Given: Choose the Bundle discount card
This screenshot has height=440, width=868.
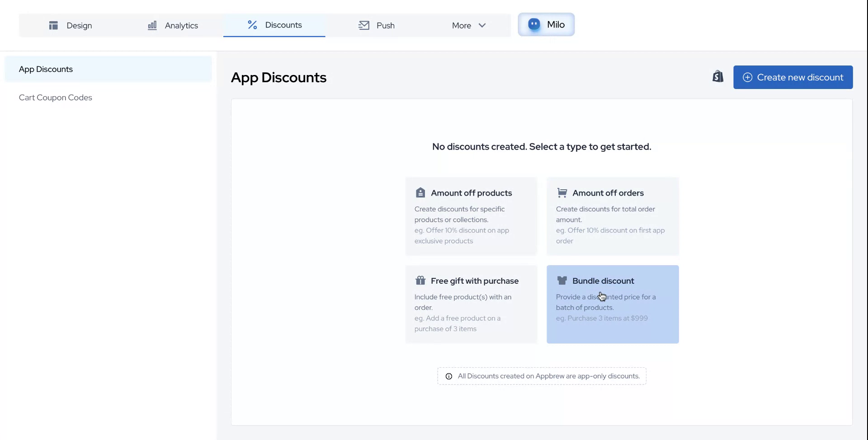Looking at the screenshot, I should point(613,304).
